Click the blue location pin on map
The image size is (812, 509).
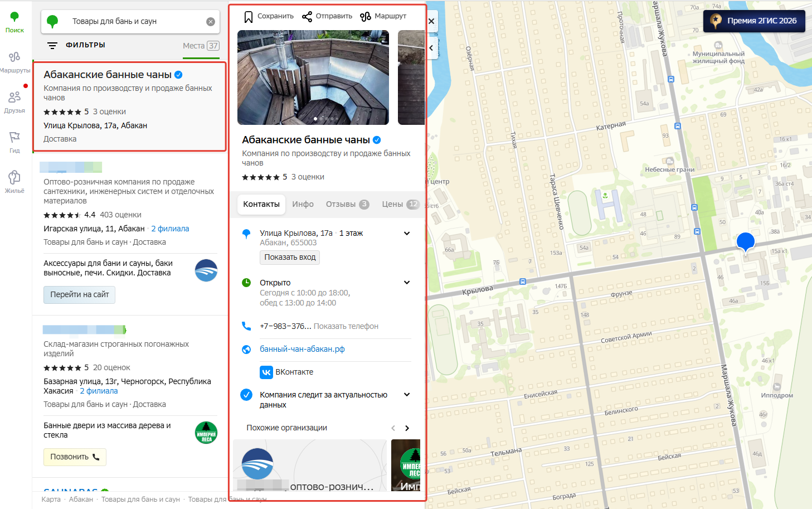point(746,243)
